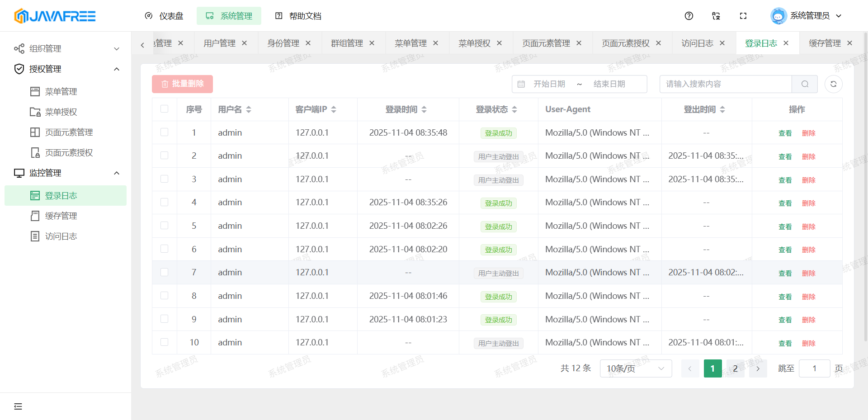Click the 开始日期 date field

click(549, 84)
